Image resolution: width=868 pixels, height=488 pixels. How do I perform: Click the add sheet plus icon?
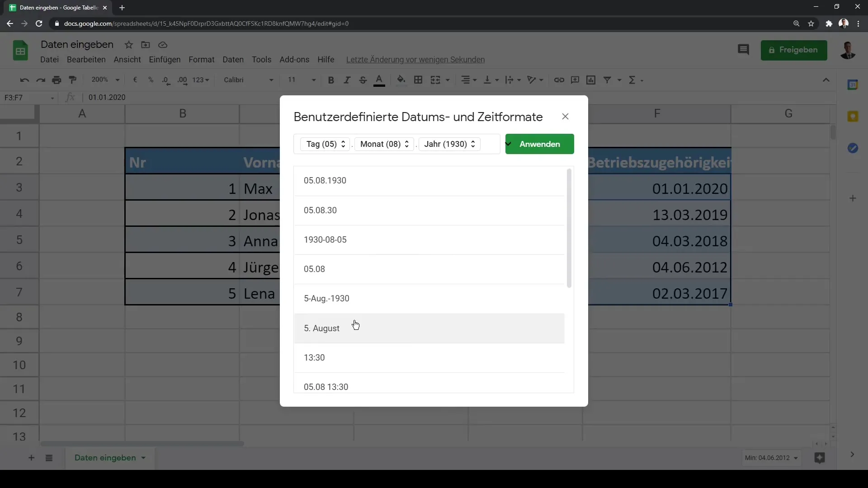click(x=31, y=458)
